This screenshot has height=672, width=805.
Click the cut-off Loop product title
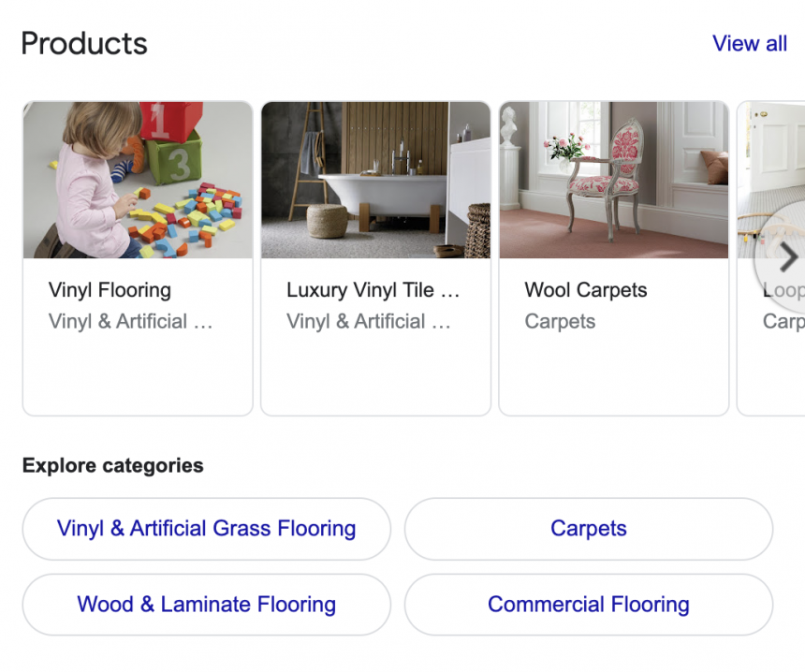coord(783,291)
